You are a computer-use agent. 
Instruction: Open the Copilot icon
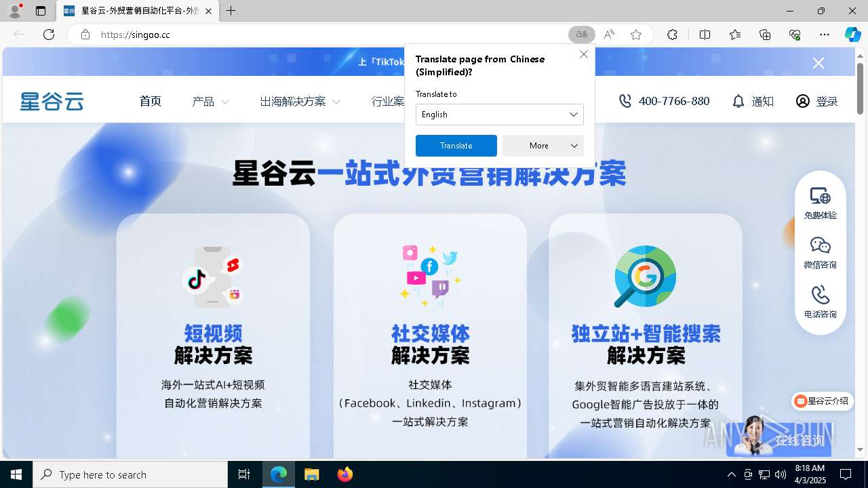tap(852, 35)
